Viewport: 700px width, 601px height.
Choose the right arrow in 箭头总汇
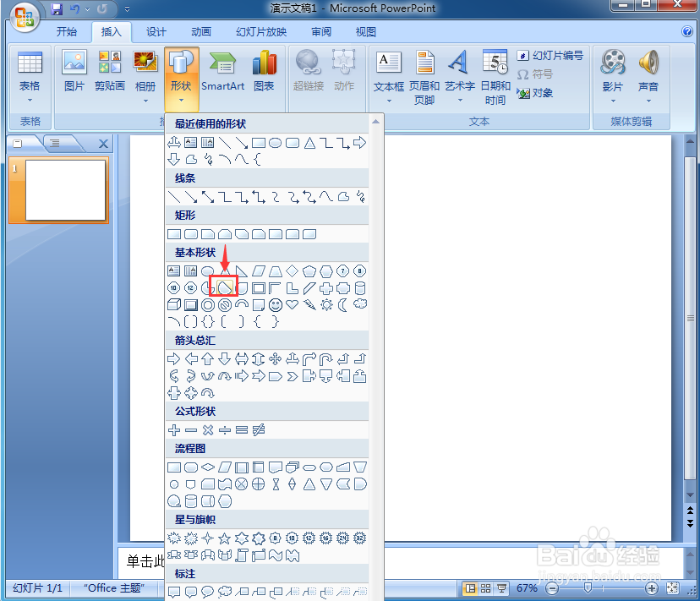(x=173, y=358)
